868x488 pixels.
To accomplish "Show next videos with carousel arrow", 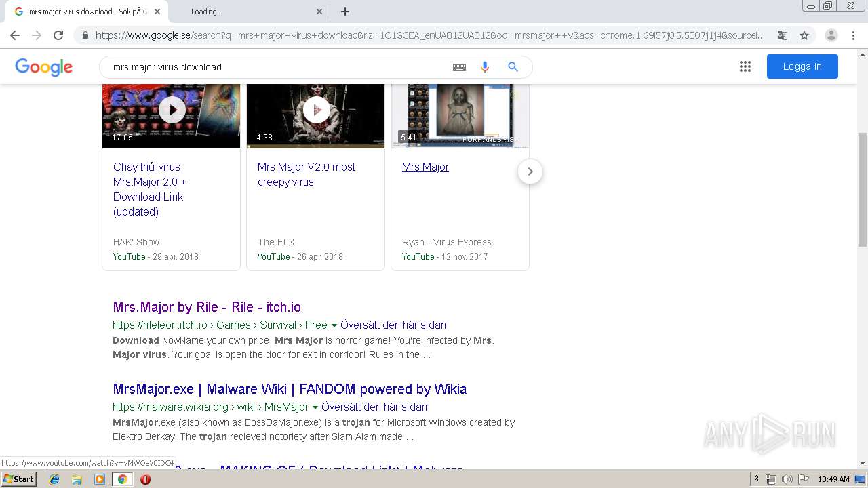I will coord(530,171).
